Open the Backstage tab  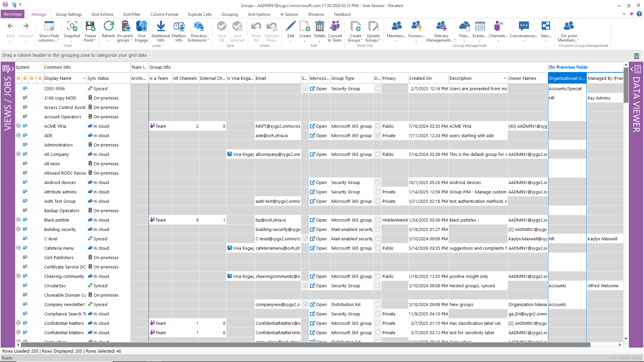(12, 14)
